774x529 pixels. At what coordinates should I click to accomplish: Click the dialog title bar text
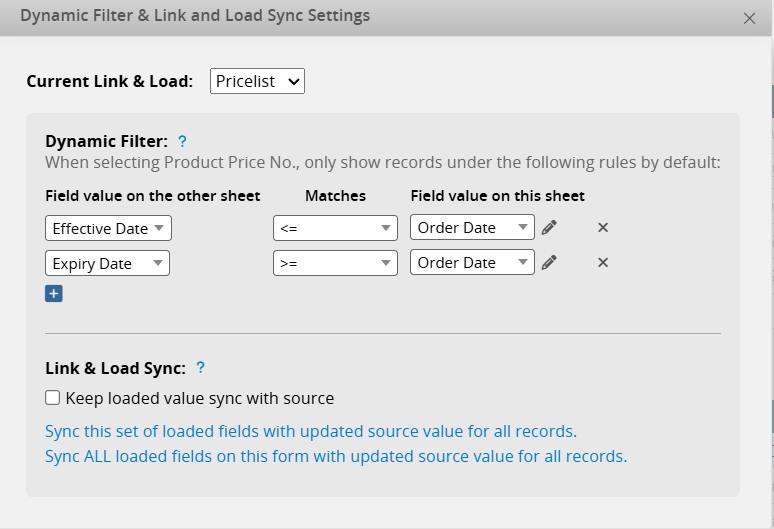[195, 16]
